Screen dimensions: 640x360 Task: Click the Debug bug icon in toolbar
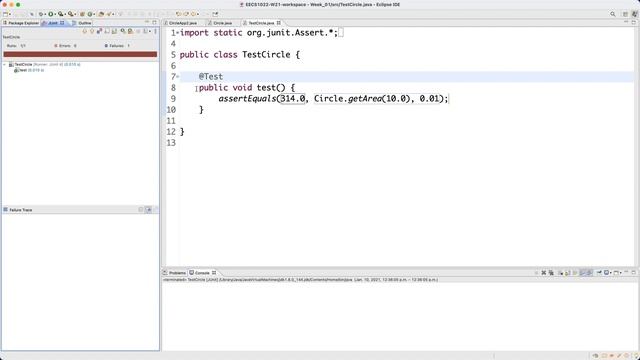[x=41, y=14]
